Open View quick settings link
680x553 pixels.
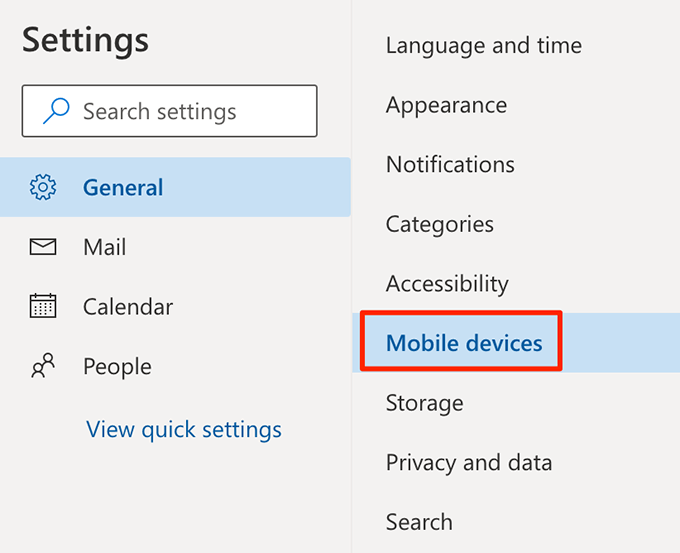click(x=184, y=430)
